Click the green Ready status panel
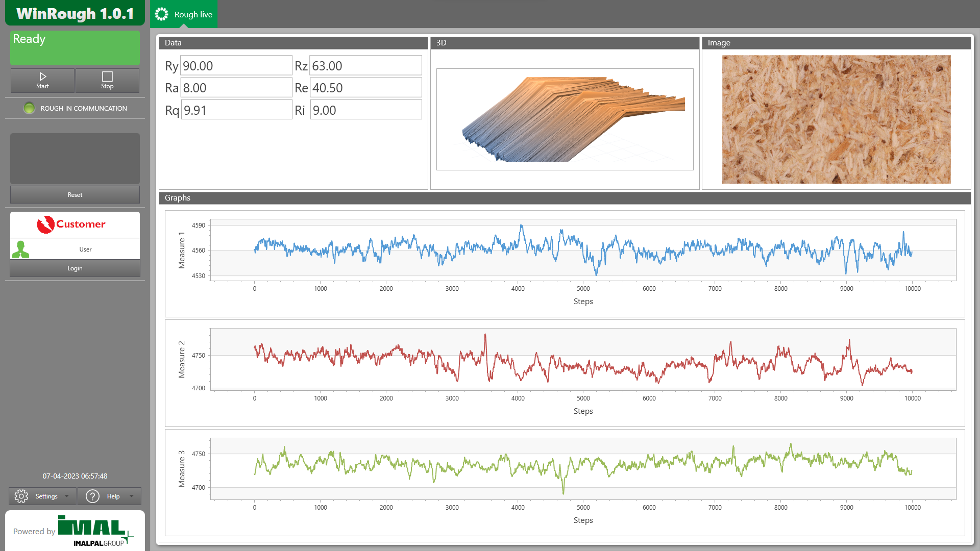Viewport: 980px width, 551px height. click(x=75, y=47)
